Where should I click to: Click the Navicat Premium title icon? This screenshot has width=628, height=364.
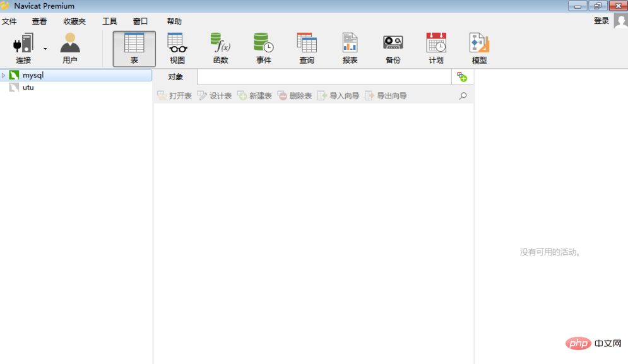[x=5, y=6]
